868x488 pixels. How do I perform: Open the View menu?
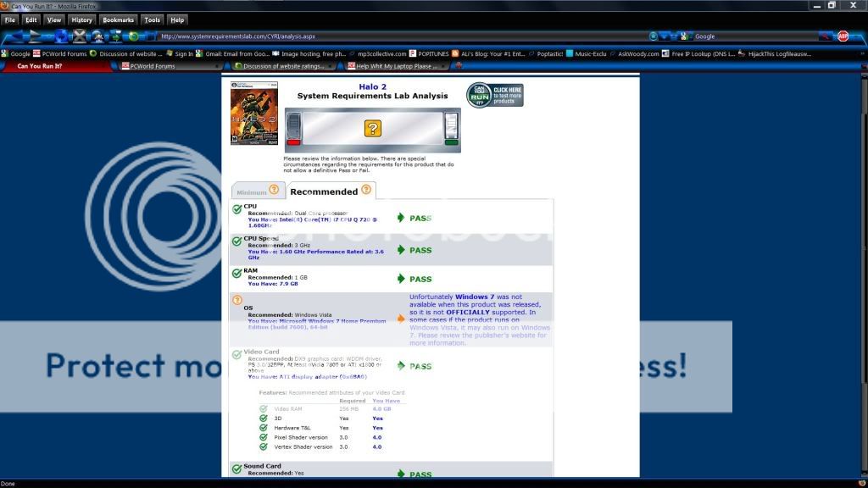coord(53,20)
